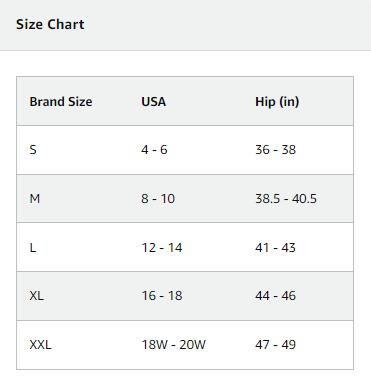Click the Size Chart heading
The width and height of the screenshot is (371, 390).
50,24
